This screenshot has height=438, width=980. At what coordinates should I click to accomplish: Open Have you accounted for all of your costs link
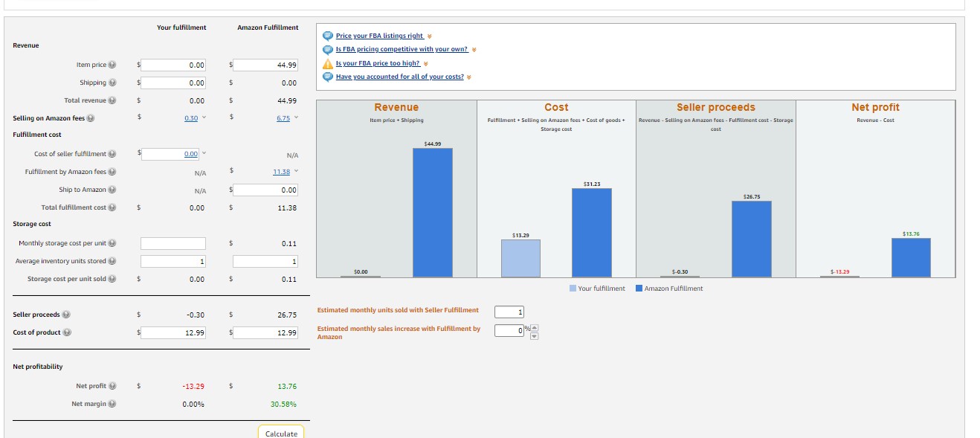click(x=399, y=77)
